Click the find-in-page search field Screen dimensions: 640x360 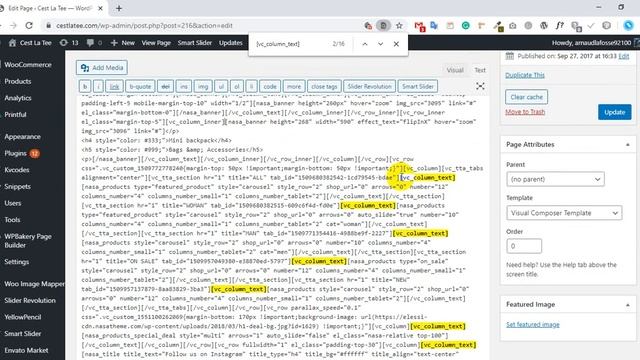click(290, 44)
